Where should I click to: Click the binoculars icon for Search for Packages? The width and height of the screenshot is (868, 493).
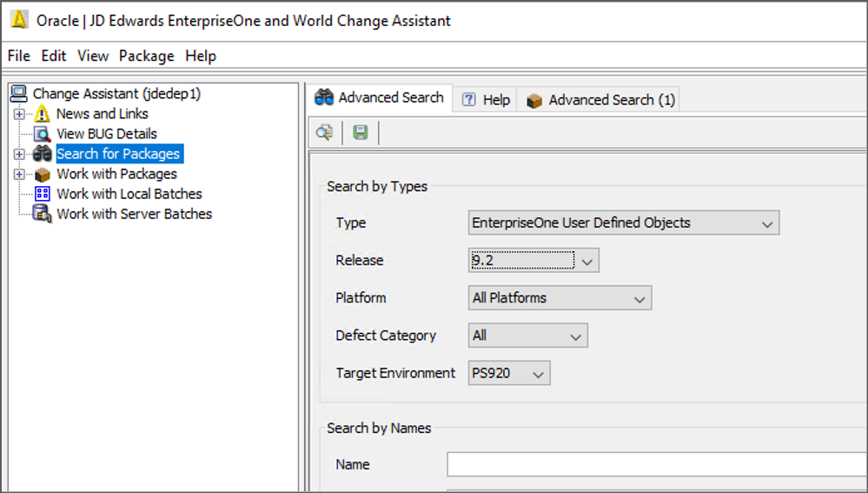pyautogui.click(x=42, y=154)
